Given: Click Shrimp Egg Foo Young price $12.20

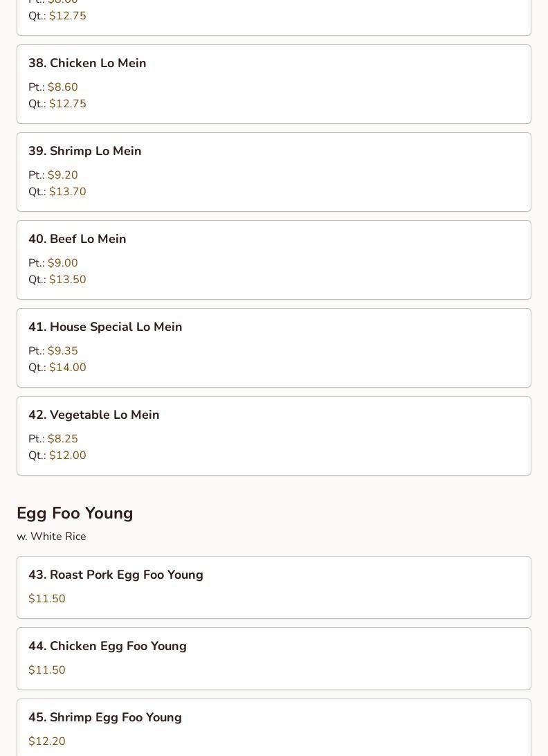Looking at the screenshot, I should tap(47, 741).
